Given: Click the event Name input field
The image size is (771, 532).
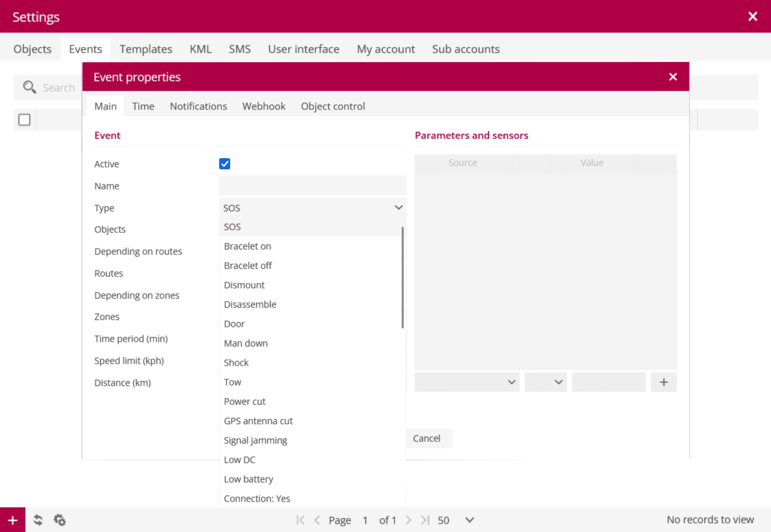Looking at the screenshot, I should (312, 186).
